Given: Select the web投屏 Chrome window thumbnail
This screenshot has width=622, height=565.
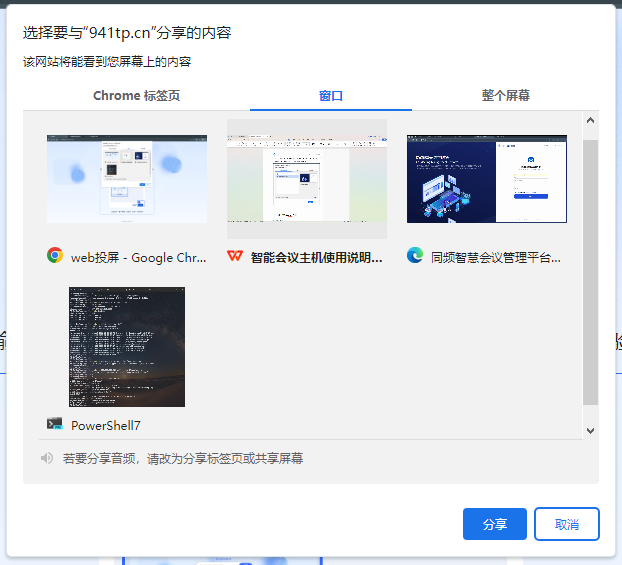Looking at the screenshot, I should click(x=127, y=179).
